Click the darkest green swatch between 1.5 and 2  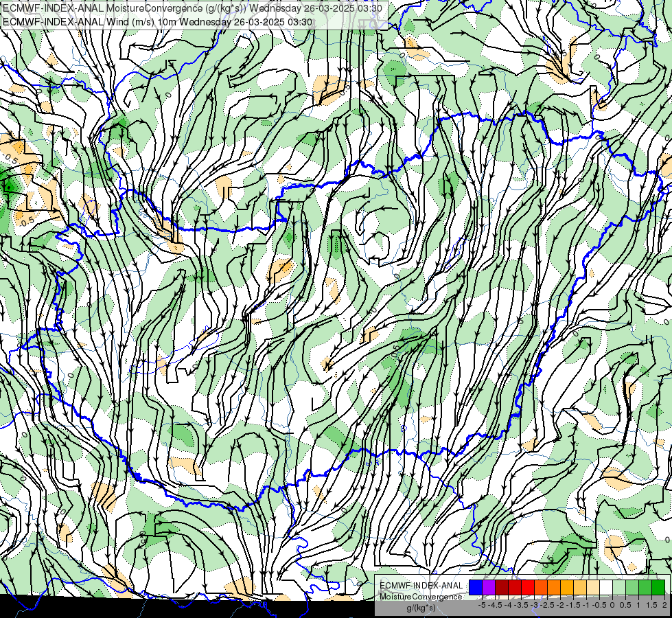click(x=659, y=587)
